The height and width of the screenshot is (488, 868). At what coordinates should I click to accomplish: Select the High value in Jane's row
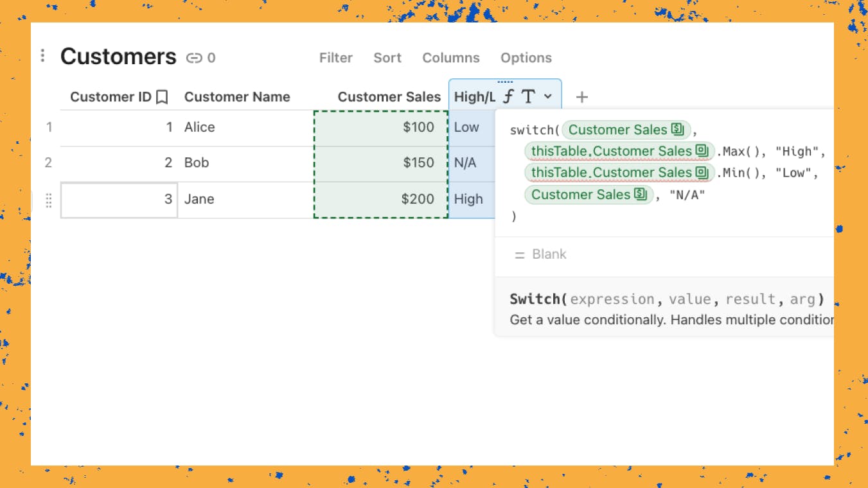click(x=469, y=199)
